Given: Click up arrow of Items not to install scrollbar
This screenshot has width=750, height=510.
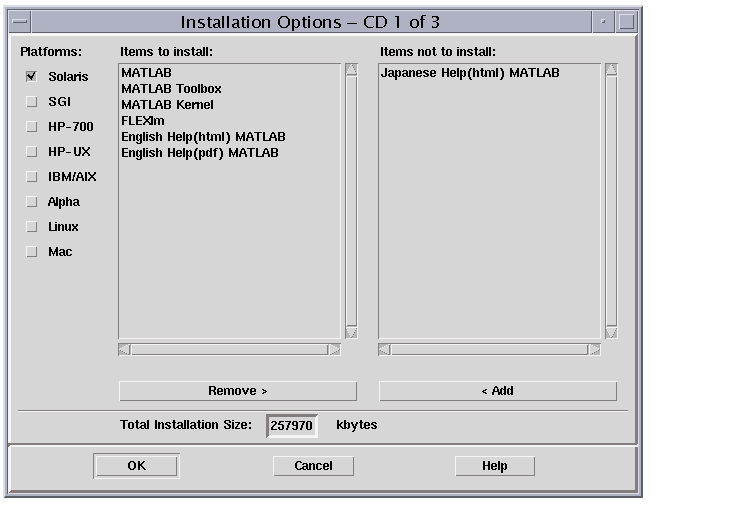Looking at the screenshot, I should [x=611, y=70].
